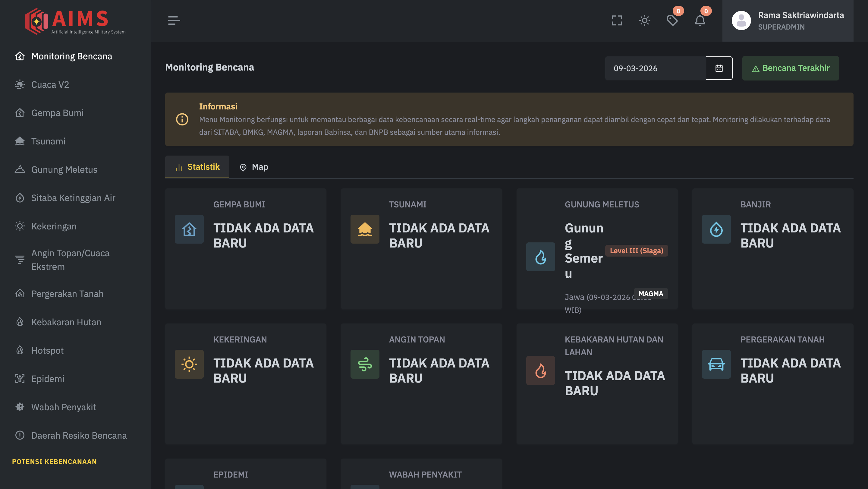
Task: Click Angin Topan card wind icon
Action: coord(365,364)
